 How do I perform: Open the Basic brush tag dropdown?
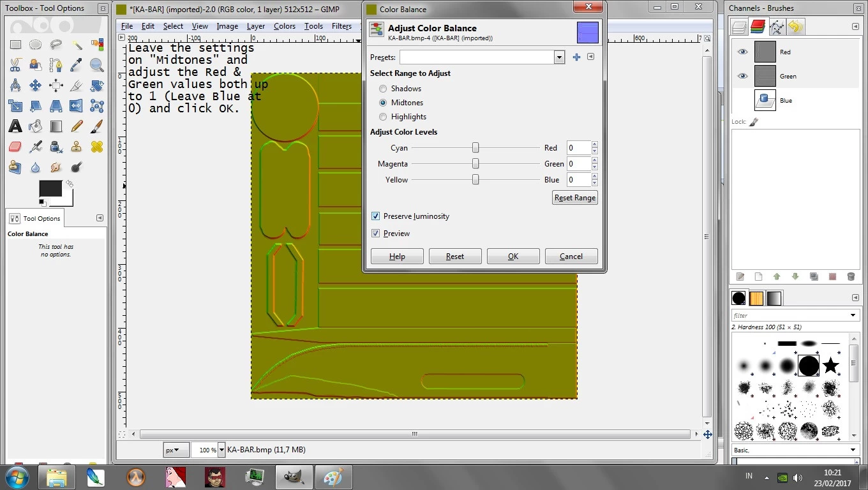pos(795,450)
